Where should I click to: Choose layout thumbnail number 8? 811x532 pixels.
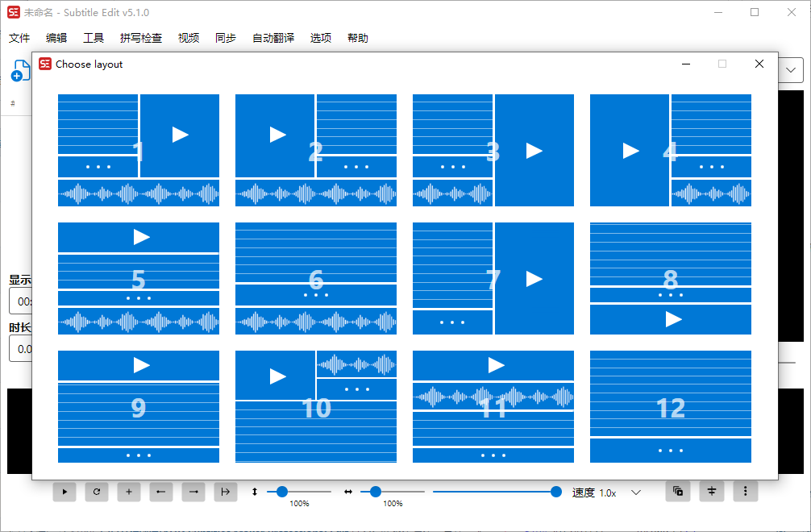tap(671, 278)
